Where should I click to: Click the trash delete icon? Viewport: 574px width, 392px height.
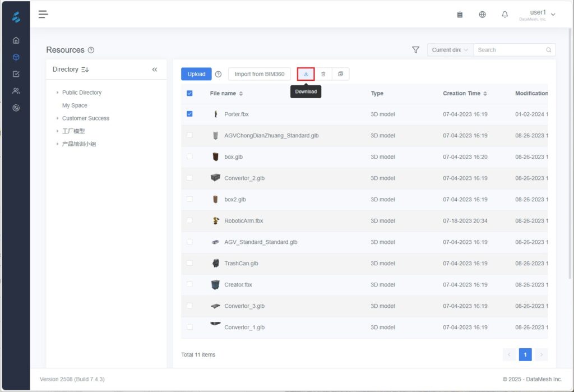pos(323,74)
